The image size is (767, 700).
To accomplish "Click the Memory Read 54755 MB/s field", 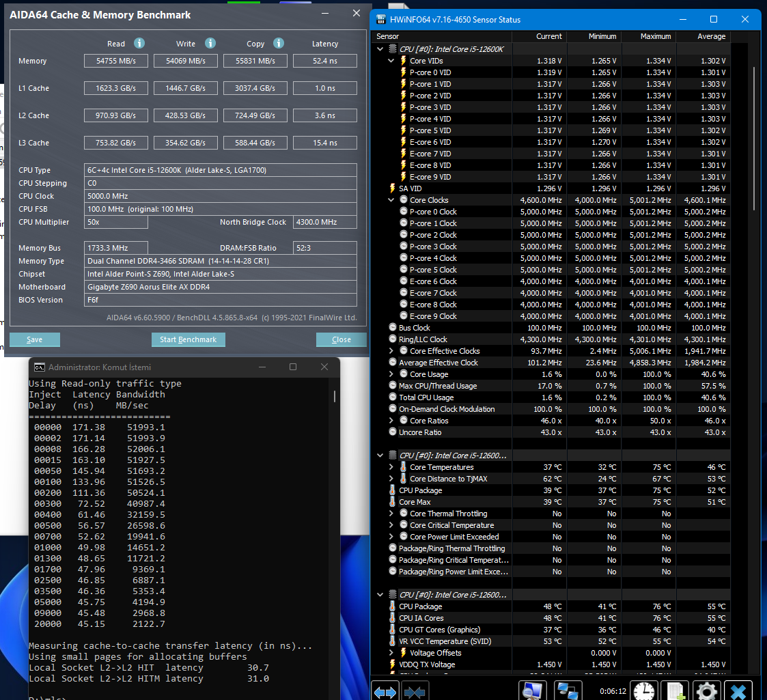I will tap(116, 61).
